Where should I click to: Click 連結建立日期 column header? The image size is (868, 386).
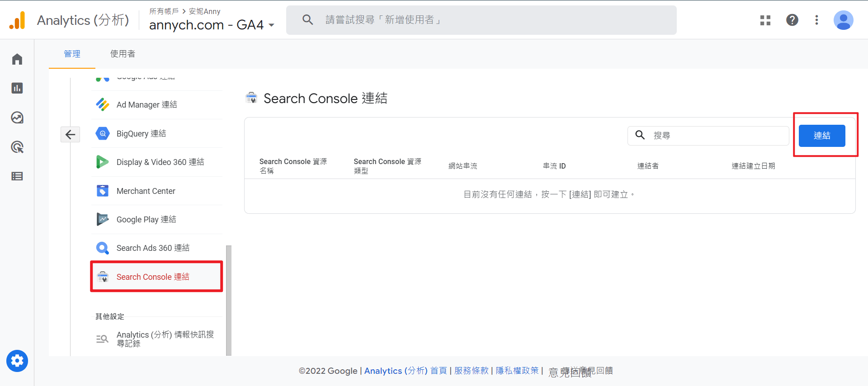click(753, 166)
